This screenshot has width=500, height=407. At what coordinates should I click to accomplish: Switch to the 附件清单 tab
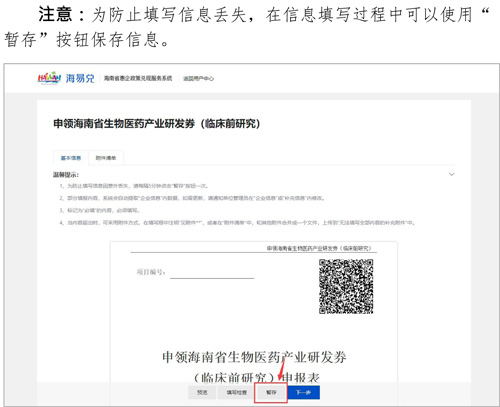coord(106,158)
